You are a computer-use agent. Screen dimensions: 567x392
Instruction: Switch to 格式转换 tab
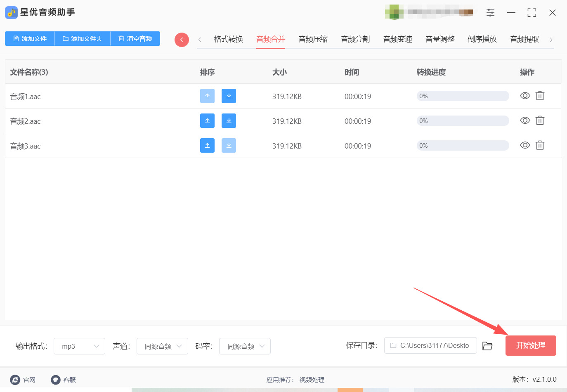coord(228,39)
